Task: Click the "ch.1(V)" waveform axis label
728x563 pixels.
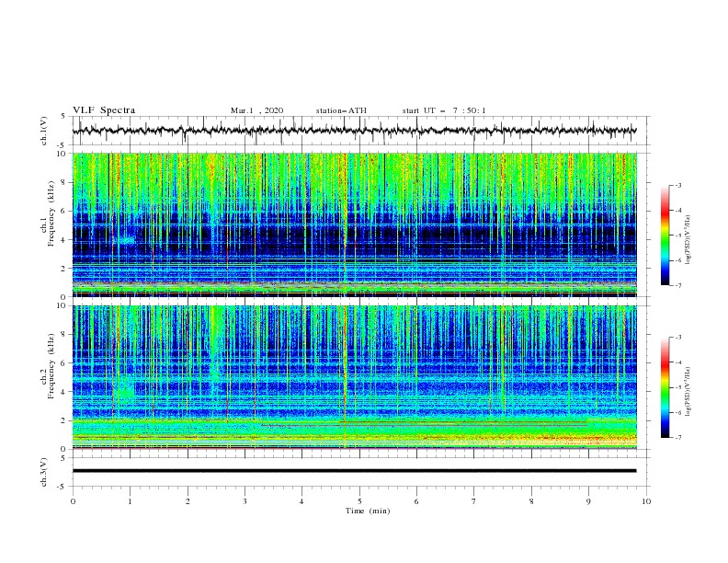Action: click(44, 131)
